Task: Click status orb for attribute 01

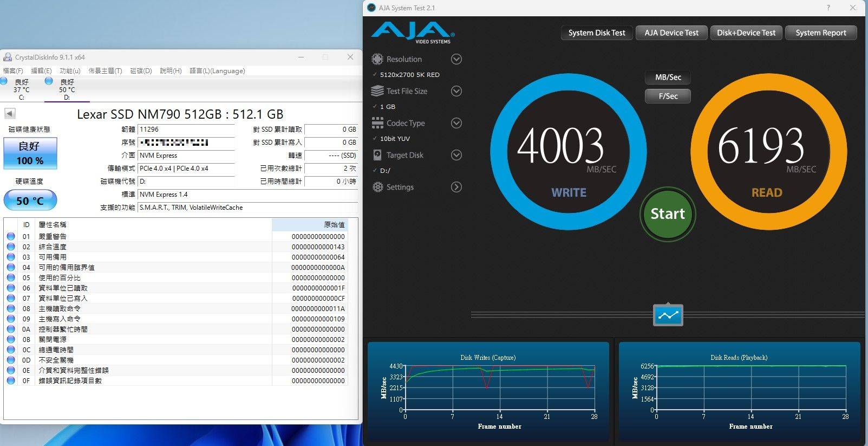Action: click(11, 236)
